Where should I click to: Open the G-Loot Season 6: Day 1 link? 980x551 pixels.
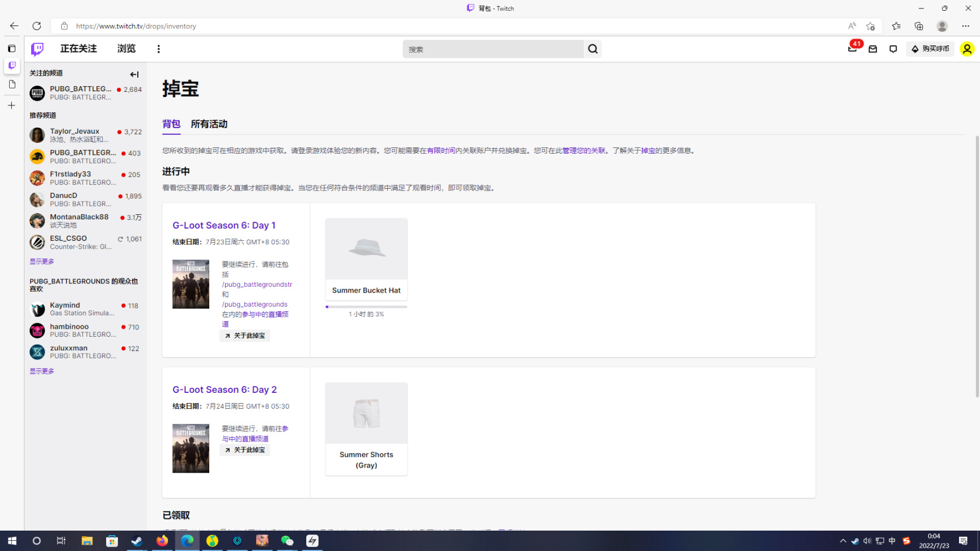224,226
